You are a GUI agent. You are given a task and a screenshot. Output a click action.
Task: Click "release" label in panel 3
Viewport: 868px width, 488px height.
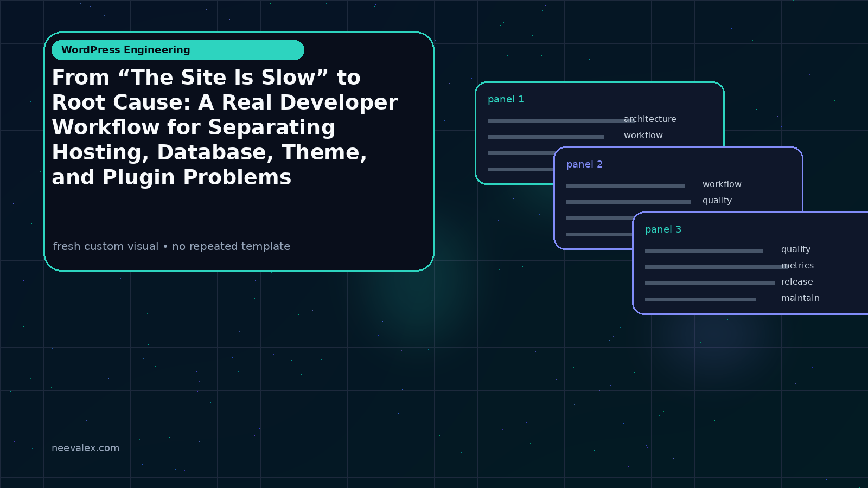pyautogui.click(x=797, y=282)
